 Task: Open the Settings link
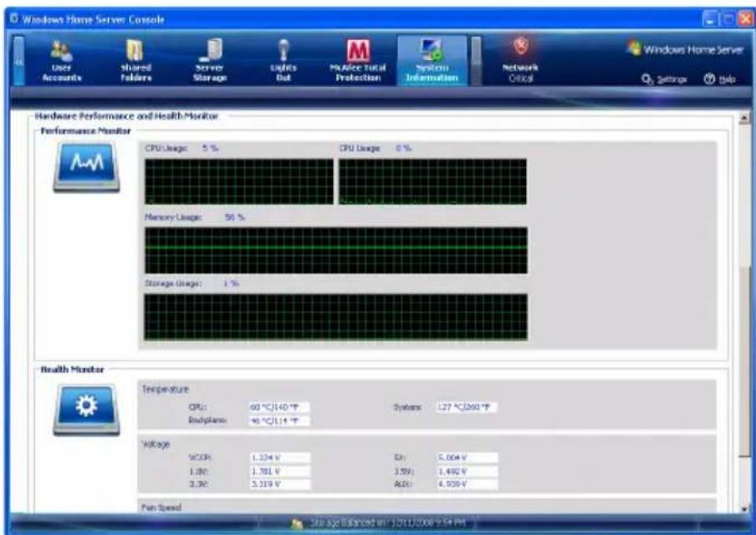click(664, 79)
